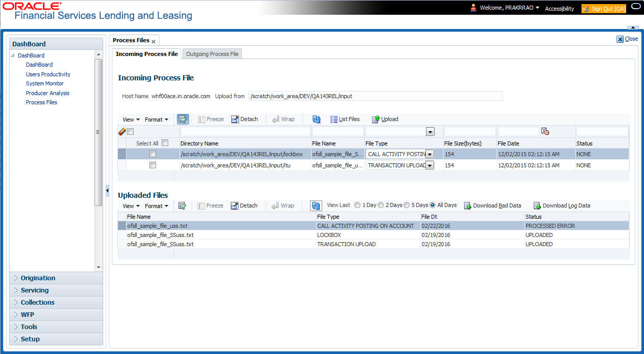
Task: Open Producer Analysis in the DashBoard tree
Action: pyautogui.click(x=48, y=93)
